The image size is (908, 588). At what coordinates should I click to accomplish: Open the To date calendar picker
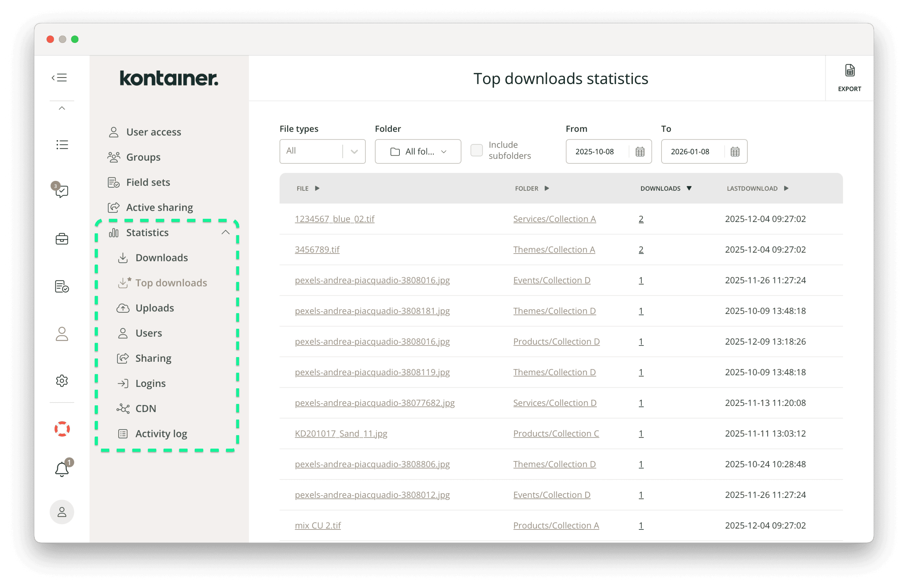coord(735,151)
